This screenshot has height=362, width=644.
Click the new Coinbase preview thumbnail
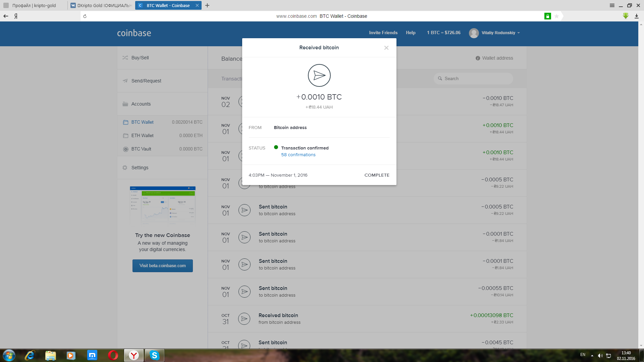[162, 205]
